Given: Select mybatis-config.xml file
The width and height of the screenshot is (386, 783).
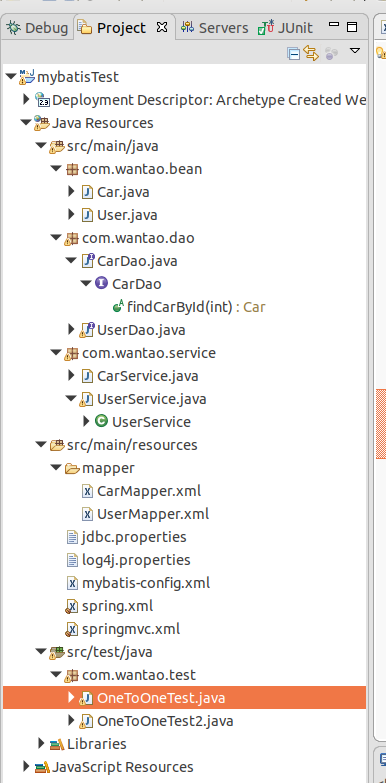Looking at the screenshot, I should pos(146,582).
